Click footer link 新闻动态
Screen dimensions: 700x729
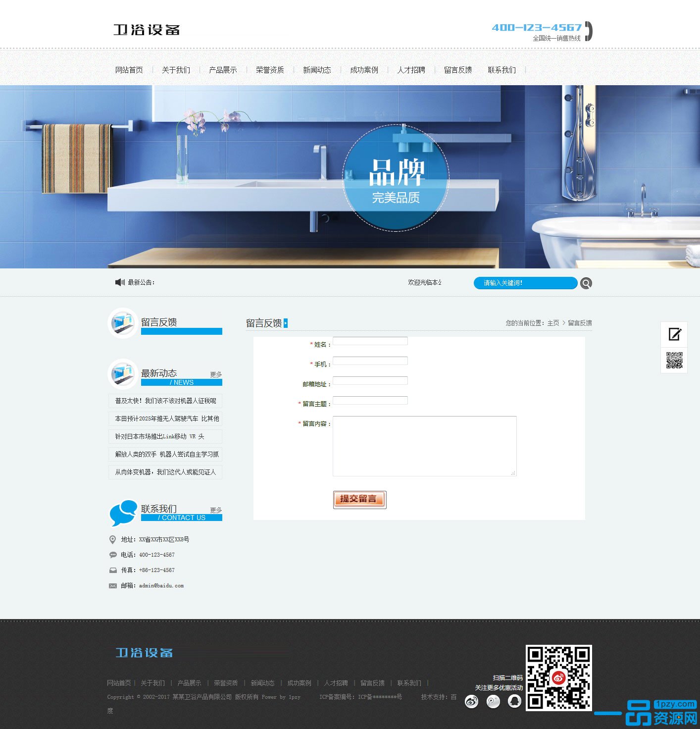263,683
